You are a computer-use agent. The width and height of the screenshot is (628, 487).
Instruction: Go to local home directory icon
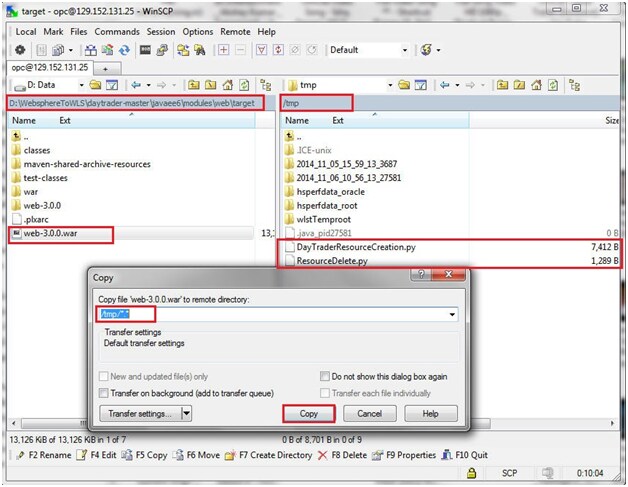227,85
